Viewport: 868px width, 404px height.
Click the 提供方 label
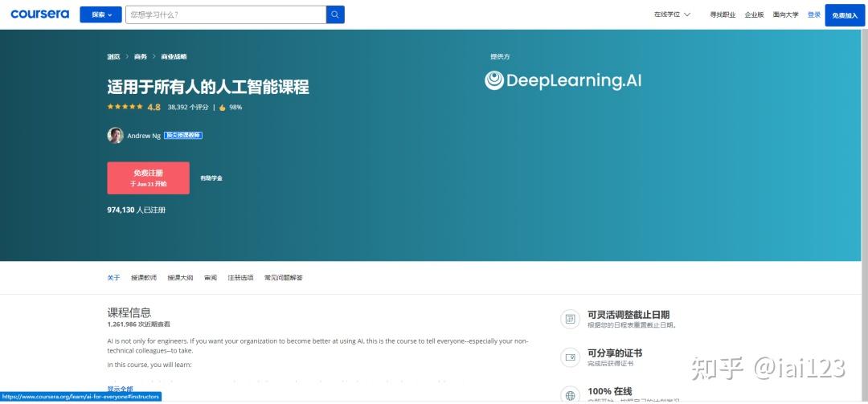[x=500, y=56]
